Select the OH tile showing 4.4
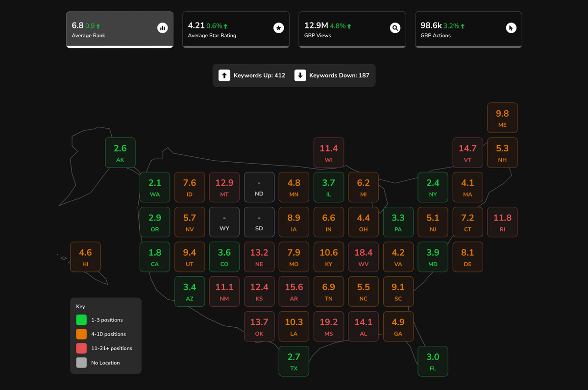588x390 pixels. point(363,222)
